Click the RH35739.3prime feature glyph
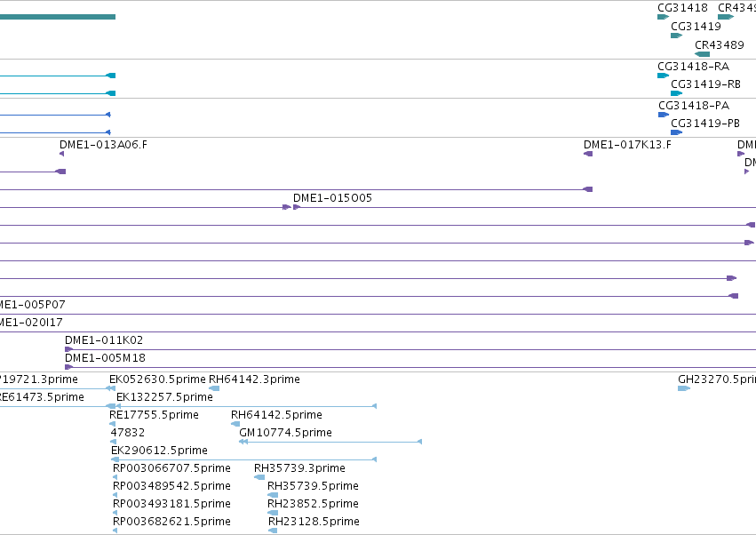The image size is (756, 535). [x=259, y=477]
